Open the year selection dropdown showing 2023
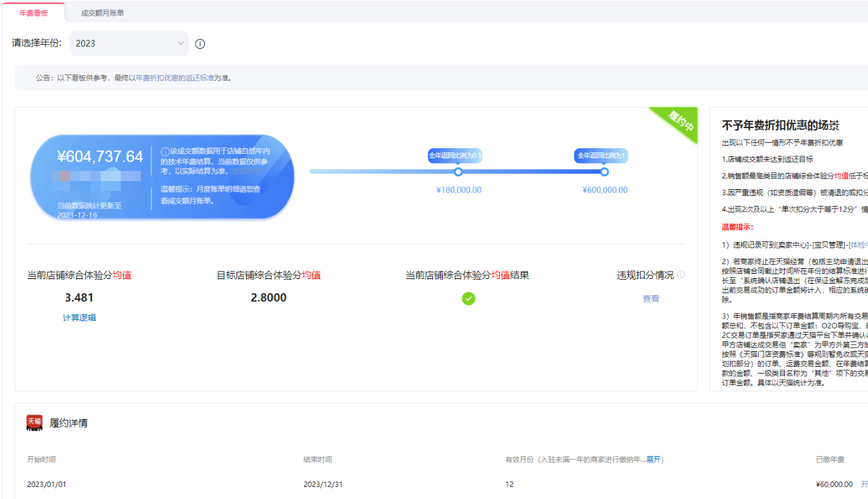The image size is (868, 499). coord(129,44)
